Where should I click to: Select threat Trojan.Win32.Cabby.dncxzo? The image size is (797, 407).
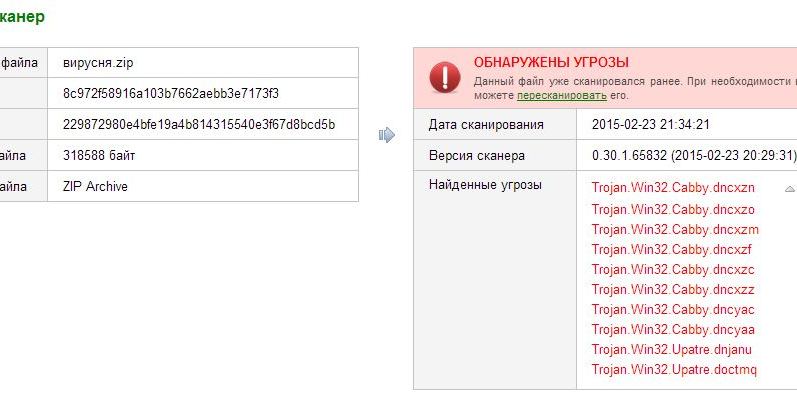pos(672,209)
